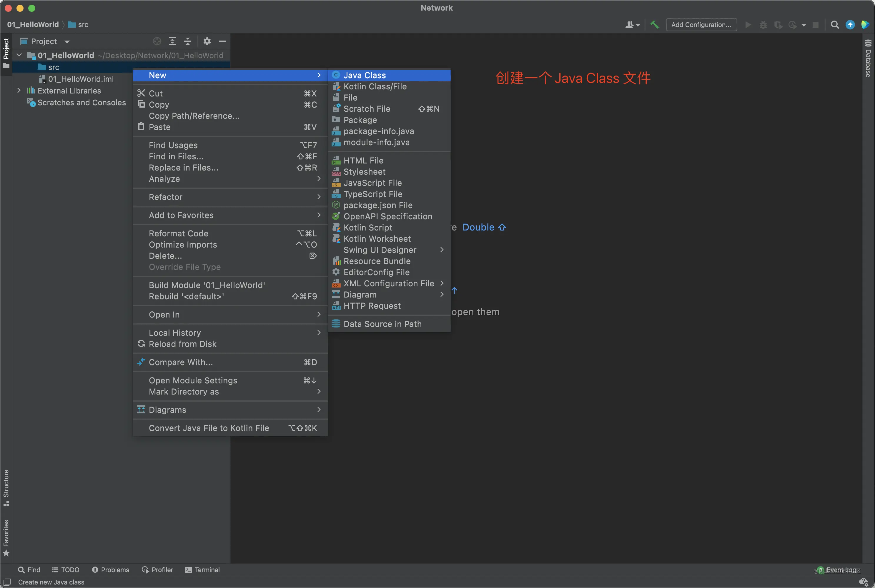
Task: Open the Database tool window
Action: click(868, 59)
